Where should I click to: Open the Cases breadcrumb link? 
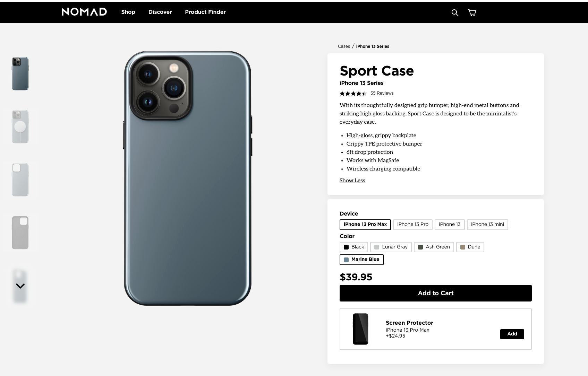click(343, 46)
